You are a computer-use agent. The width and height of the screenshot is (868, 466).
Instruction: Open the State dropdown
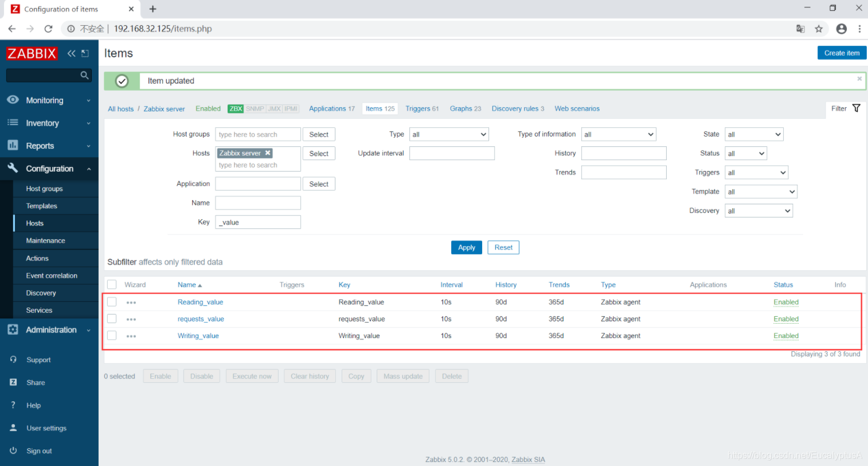pyautogui.click(x=754, y=134)
